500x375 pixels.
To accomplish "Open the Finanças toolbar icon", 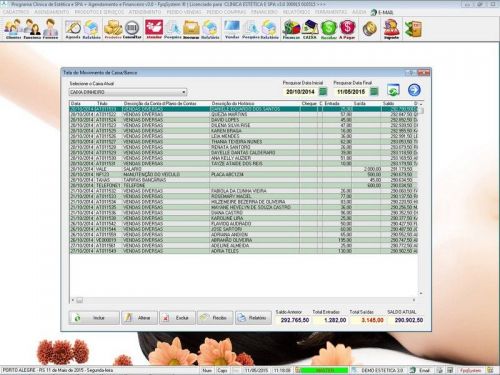I will click(x=291, y=29).
